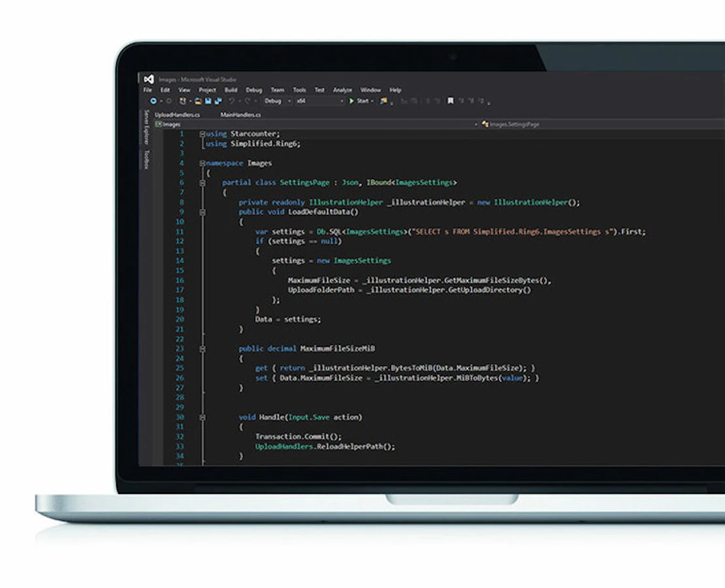This screenshot has height=588, width=725.
Task: Click 'GetMaximumFileSizeBytes()' on line 16
Action: (x=496, y=280)
